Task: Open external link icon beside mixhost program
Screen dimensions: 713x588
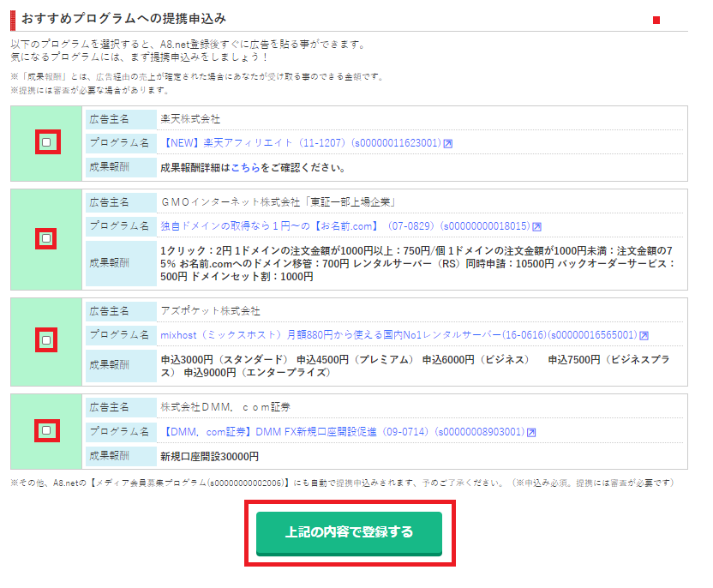Action: [x=644, y=336]
